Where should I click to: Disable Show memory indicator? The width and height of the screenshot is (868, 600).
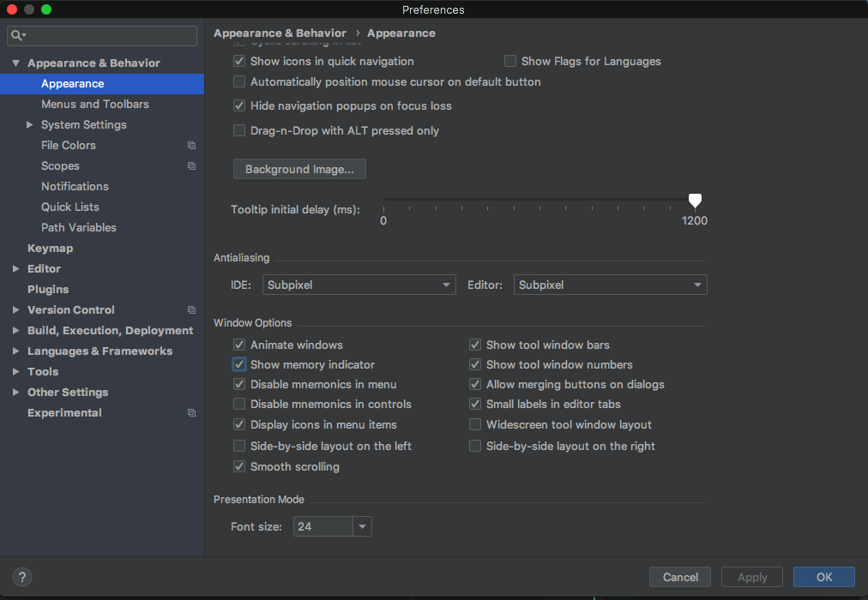point(238,364)
